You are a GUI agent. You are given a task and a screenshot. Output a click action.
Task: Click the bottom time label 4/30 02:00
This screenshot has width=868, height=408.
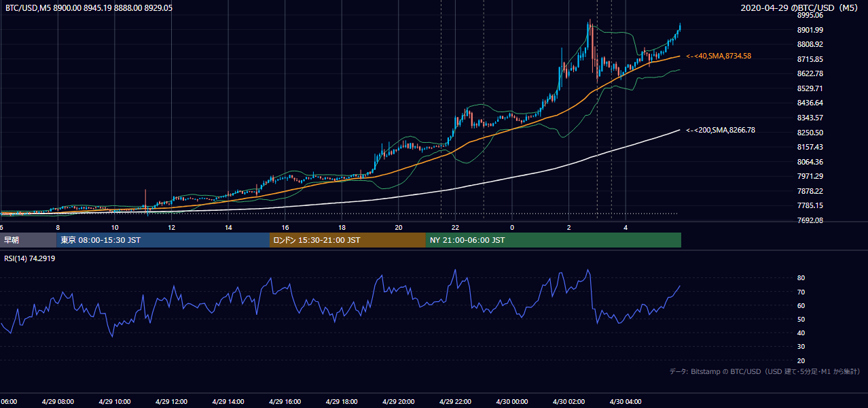568,402
